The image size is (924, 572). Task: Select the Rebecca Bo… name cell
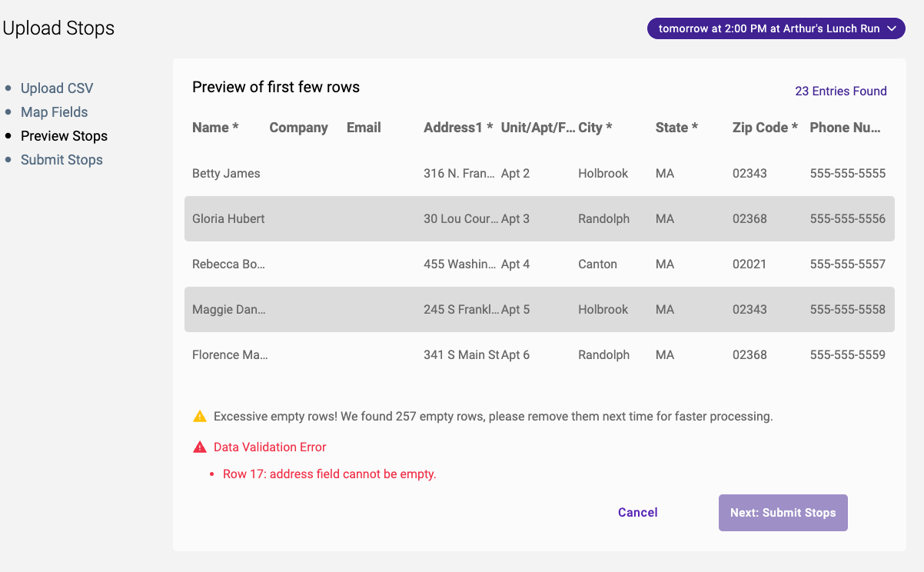click(x=228, y=264)
